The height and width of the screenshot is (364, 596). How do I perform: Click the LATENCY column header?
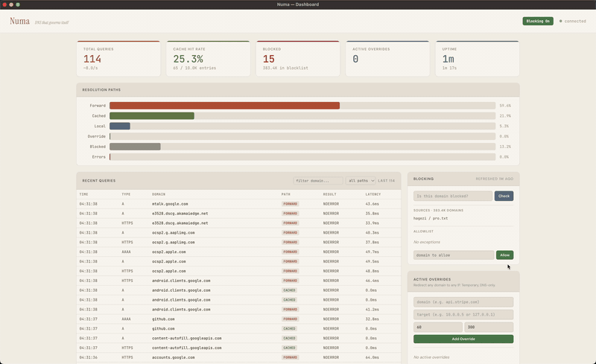373,194
